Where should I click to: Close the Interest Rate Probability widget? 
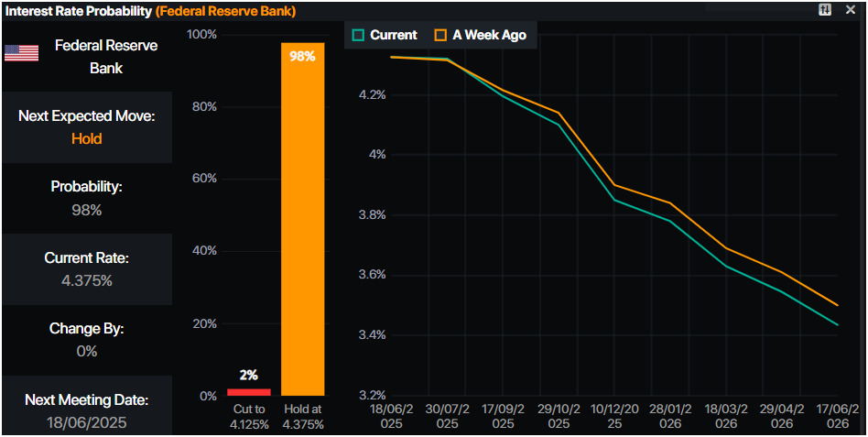coord(851,9)
